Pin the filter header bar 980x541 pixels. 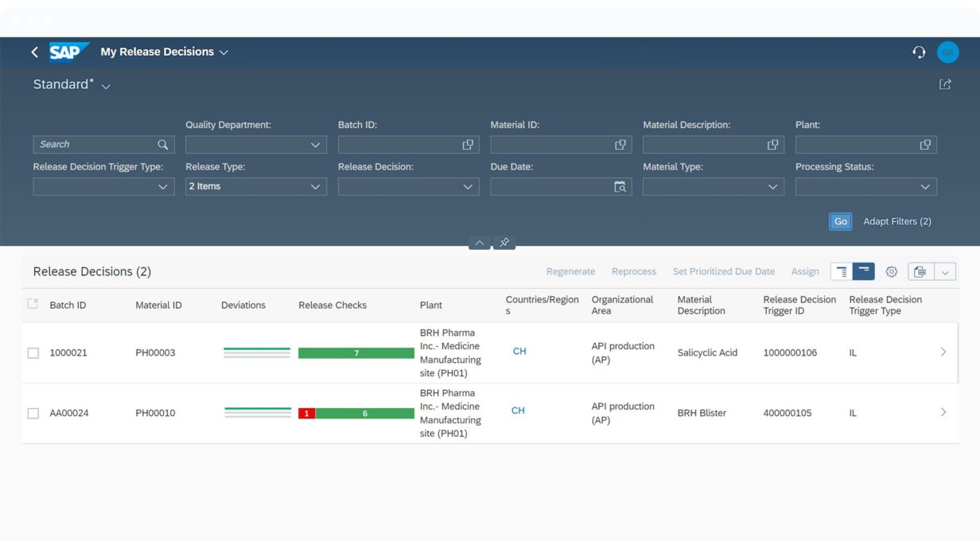504,243
